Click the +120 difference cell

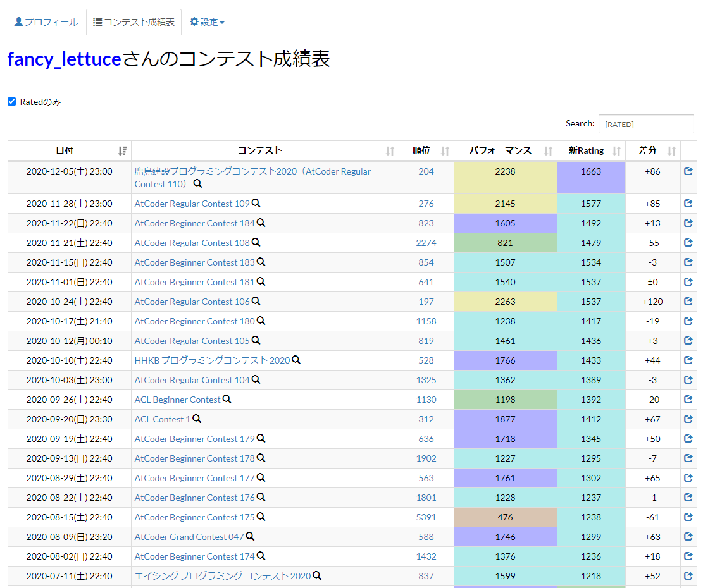pyautogui.click(x=653, y=302)
